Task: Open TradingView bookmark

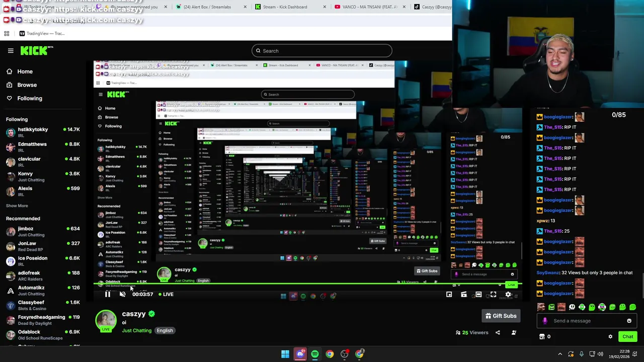Action: 42,34
